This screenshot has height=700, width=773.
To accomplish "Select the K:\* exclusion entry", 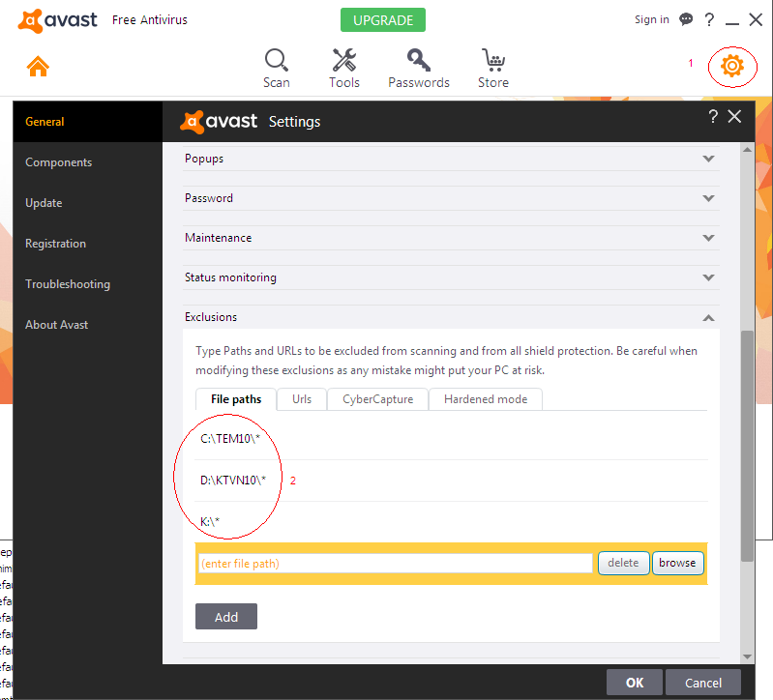I will [x=451, y=522].
